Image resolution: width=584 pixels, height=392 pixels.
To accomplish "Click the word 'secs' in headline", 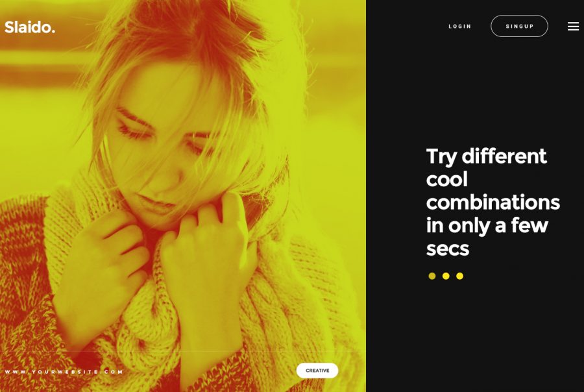I will pos(448,249).
